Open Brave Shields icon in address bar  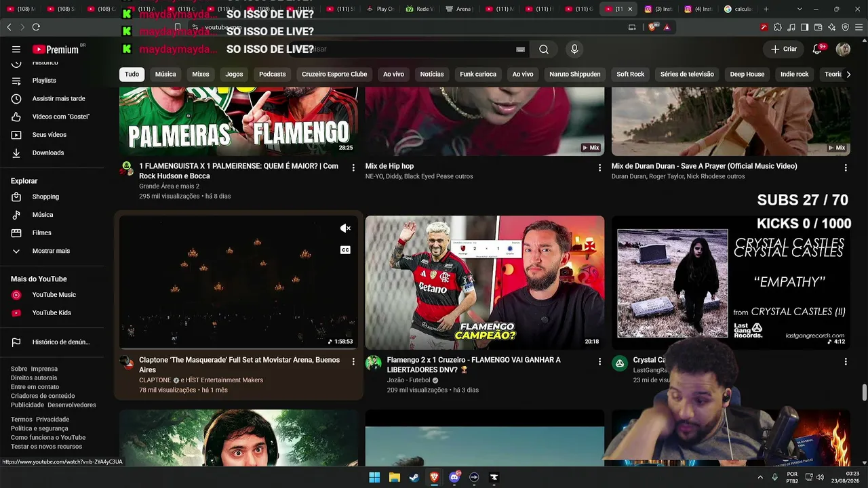pos(653,27)
